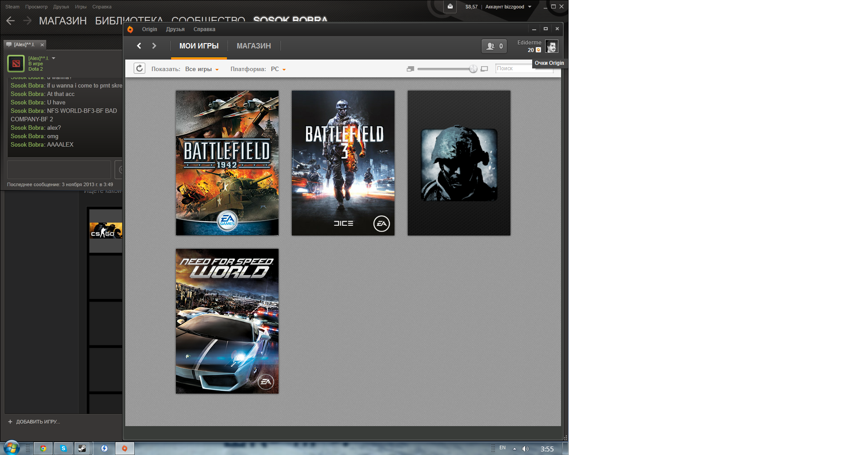Image resolution: width=868 pixels, height=455 pixels.
Task: Open Steam's Игры menu
Action: (x=81, y=7)
